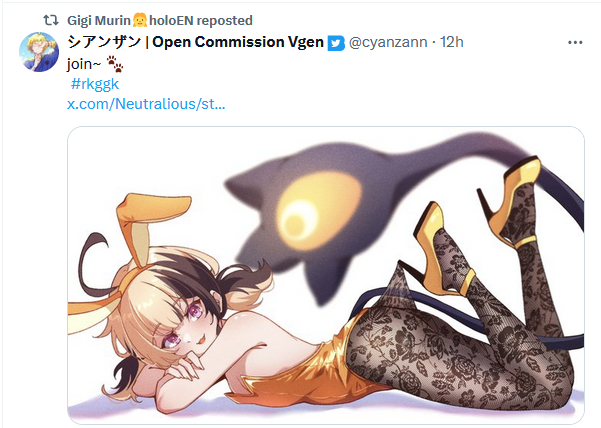Viewport: 601px width, 428px height.
Task: Click the "join~" tweet text
Action: pos(84,64)
